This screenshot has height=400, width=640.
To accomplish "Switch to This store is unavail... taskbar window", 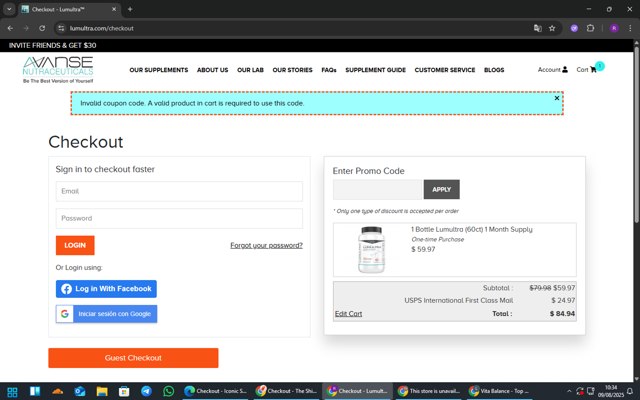I will pos(429,391).
